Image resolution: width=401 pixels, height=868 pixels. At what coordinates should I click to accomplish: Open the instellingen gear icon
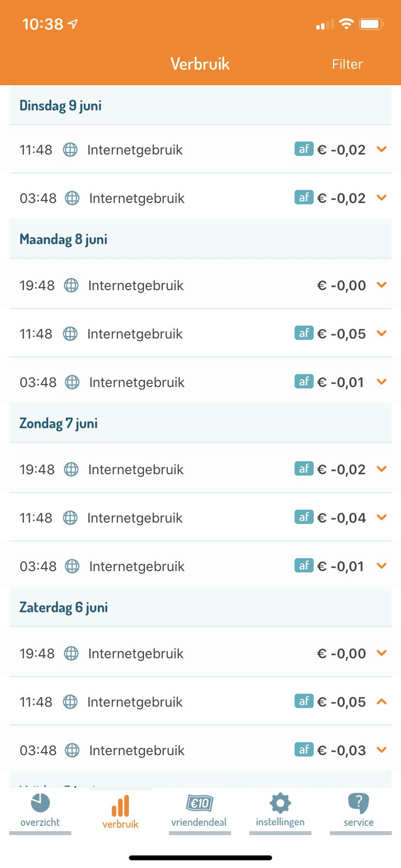click(x=280, y=803)
